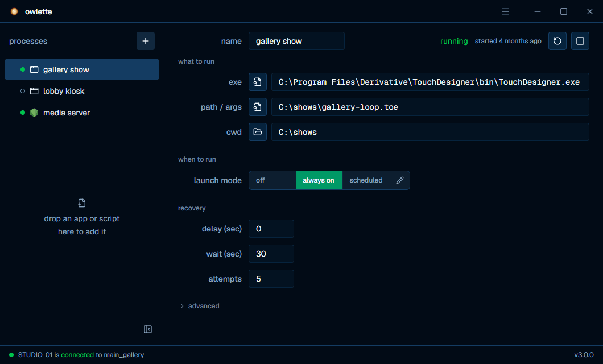The width and height of the screenshot is (603, 364).
Task: Click the cwd field
Action: 430,132
